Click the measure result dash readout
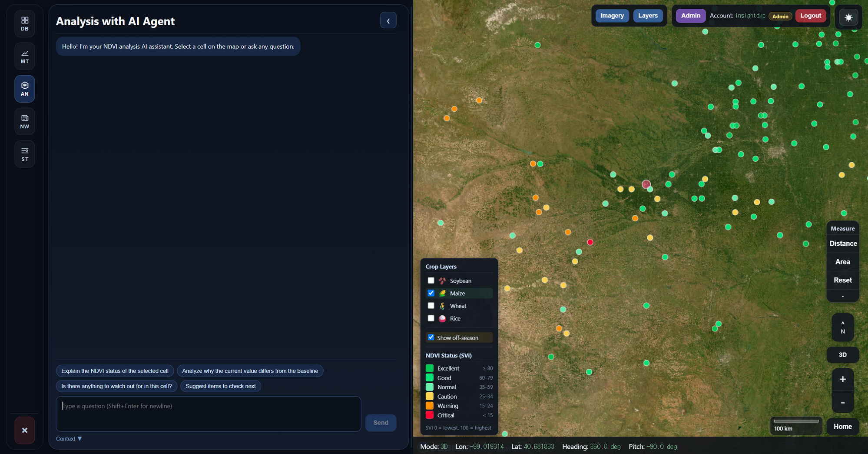 (843, 296)
